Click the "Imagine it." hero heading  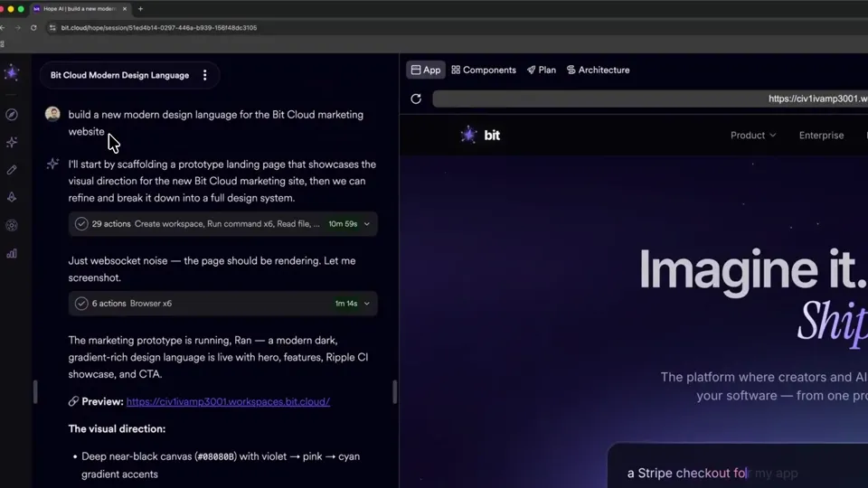point(753,270)
